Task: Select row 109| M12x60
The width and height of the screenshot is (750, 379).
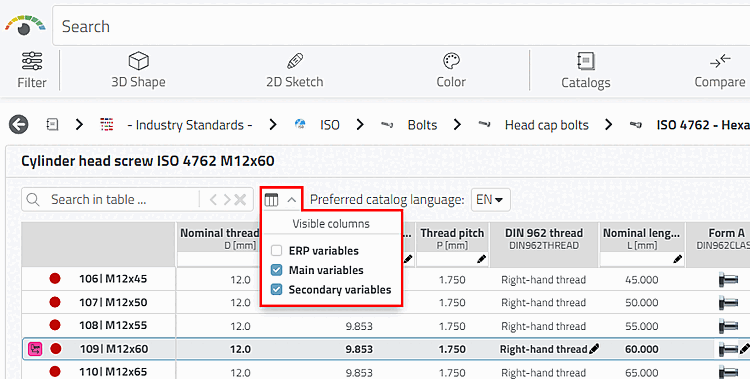Action: coord(114,349)
